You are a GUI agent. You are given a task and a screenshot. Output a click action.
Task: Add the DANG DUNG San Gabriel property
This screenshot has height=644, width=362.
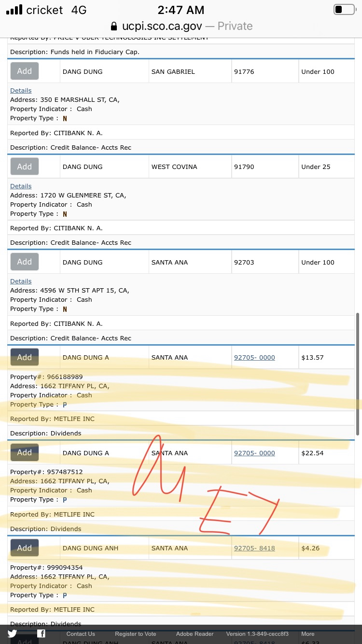click(25, 71)
